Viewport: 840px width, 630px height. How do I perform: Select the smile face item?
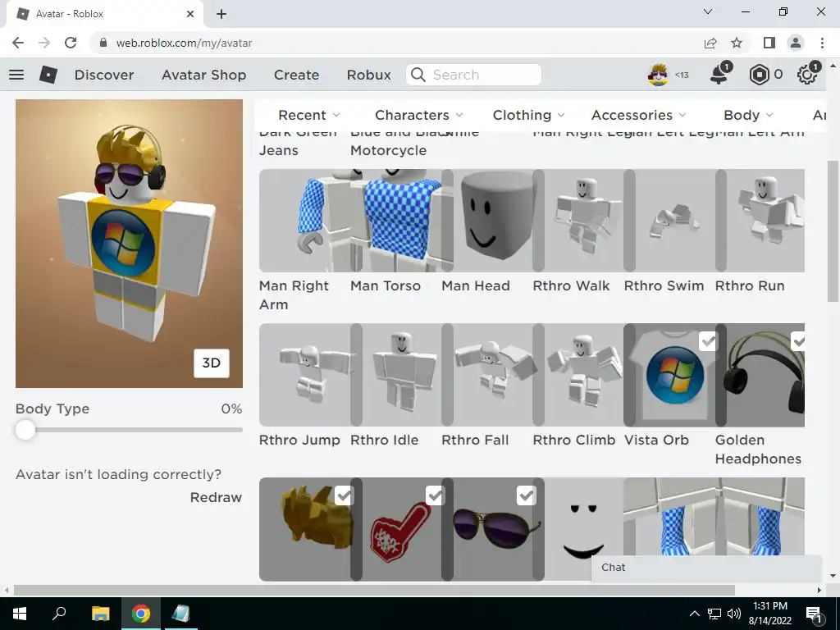click(x=583, y=529)
